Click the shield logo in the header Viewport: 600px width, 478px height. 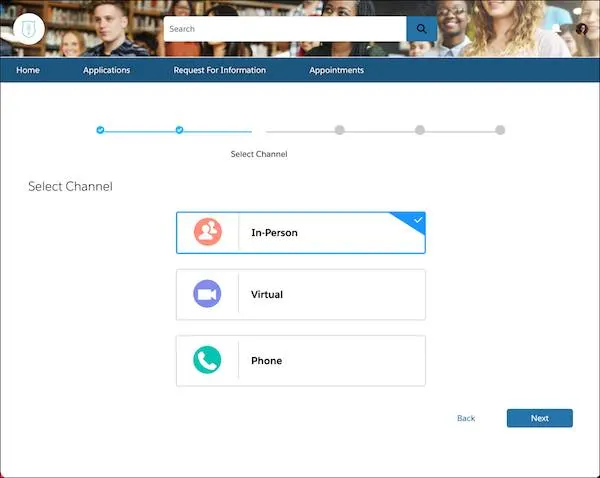(x=29, y=29)
